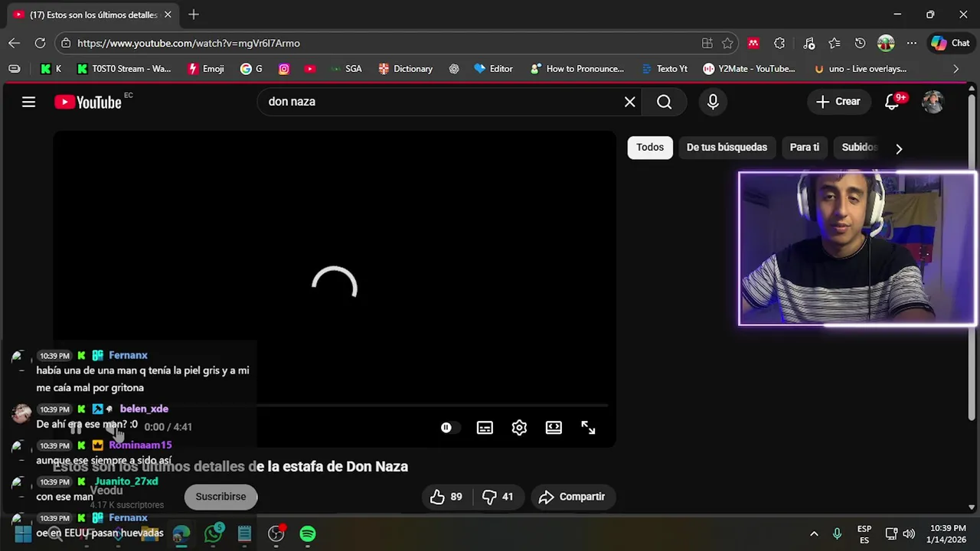This screenshot has height=551, width=980.
Task: Open browser extensions puzzle icon
Action: point(779,43)
